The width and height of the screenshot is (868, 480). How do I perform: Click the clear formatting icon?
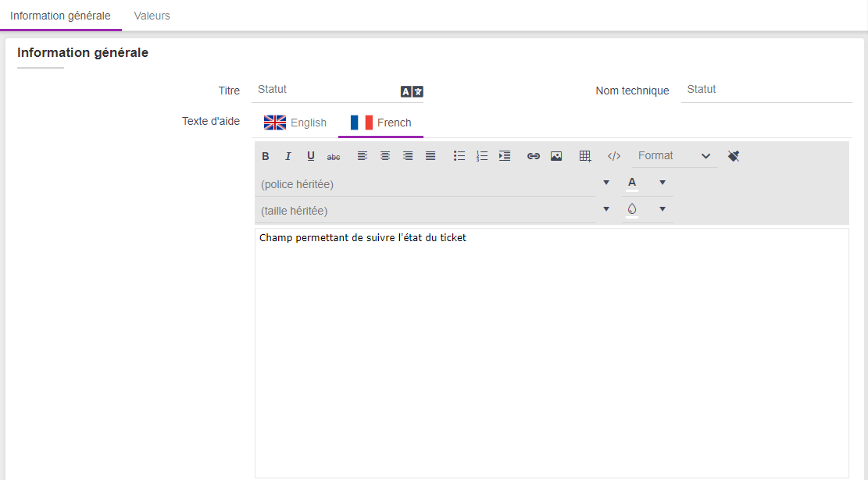point(733,156)
